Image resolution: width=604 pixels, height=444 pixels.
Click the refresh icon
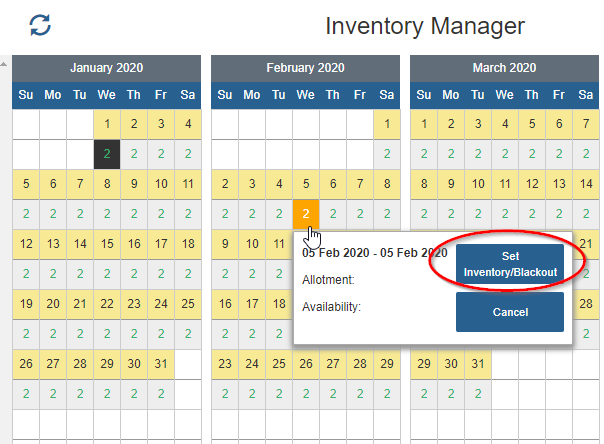click(x=40, y=25)
